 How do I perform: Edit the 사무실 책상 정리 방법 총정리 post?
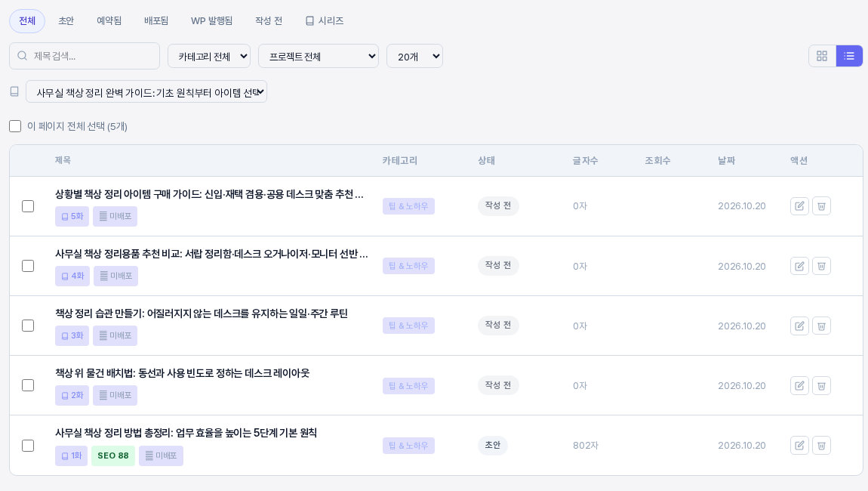799,446
